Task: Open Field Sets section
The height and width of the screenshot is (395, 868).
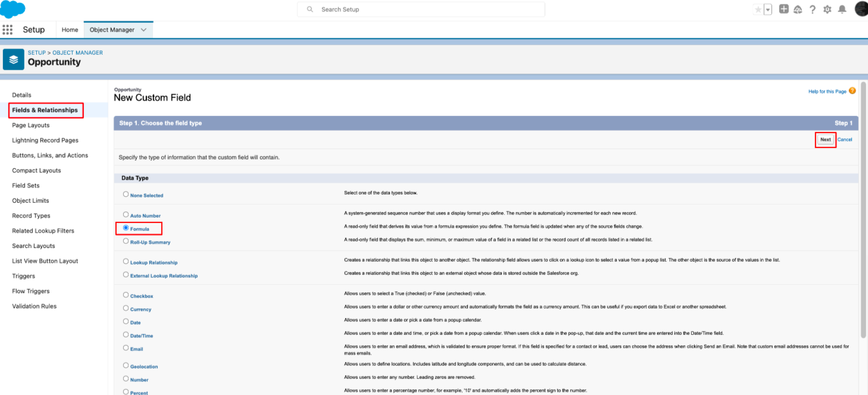Action: point(26,186)
